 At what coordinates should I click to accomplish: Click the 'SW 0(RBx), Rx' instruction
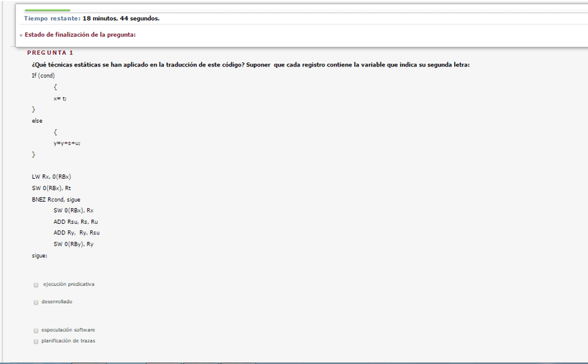(73, 210)
